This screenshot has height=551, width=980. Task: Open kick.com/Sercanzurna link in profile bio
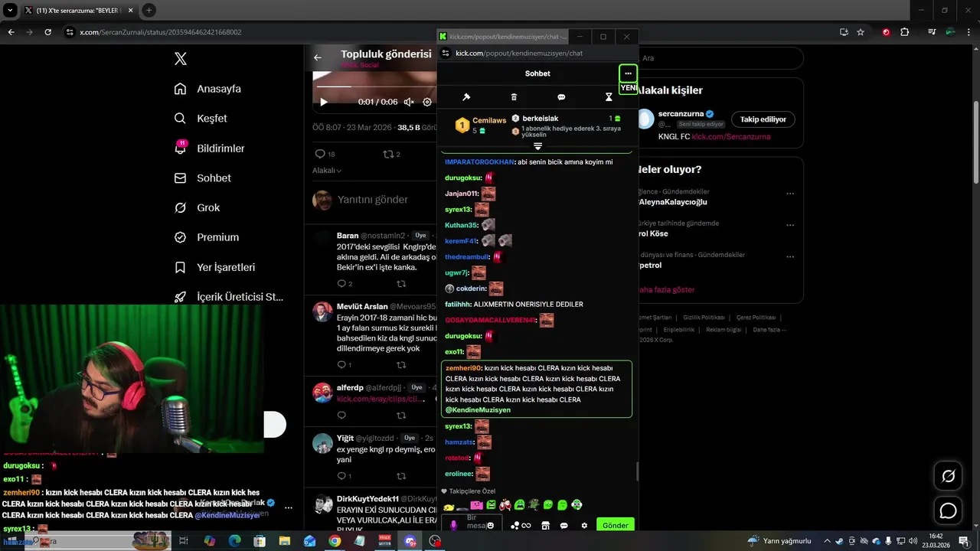pos(731,137)
